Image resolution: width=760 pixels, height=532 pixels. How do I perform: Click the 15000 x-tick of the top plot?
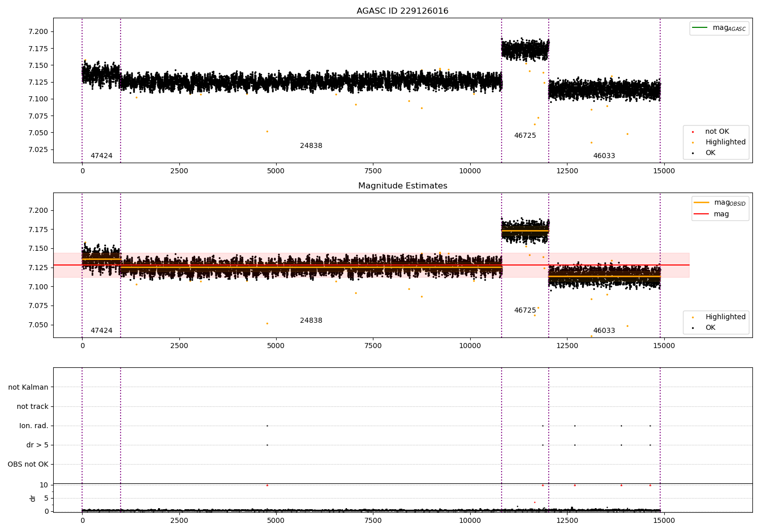[664, 171]
